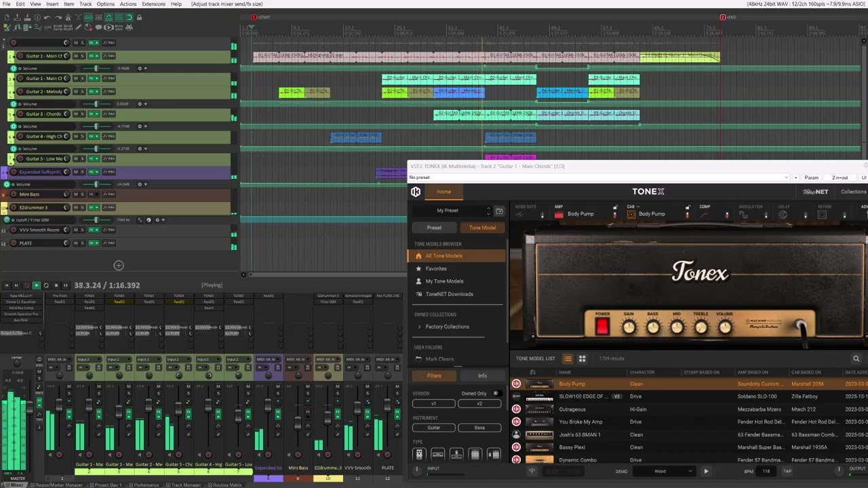
Task: Open the Param menu in the plugin window
Action: tap(811, 178)
